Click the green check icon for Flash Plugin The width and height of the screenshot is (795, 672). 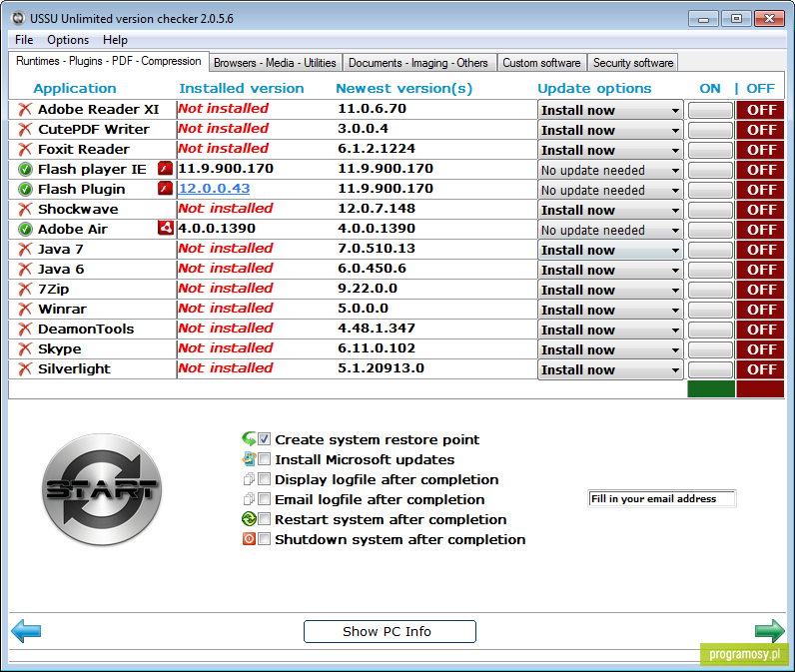tap(25, 189)
